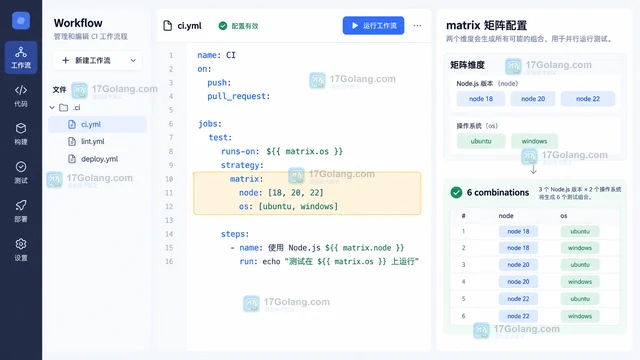The width and height of the screenshot is (640, 360).
Task: Open the 测试 test section
Action: [21, 172]
